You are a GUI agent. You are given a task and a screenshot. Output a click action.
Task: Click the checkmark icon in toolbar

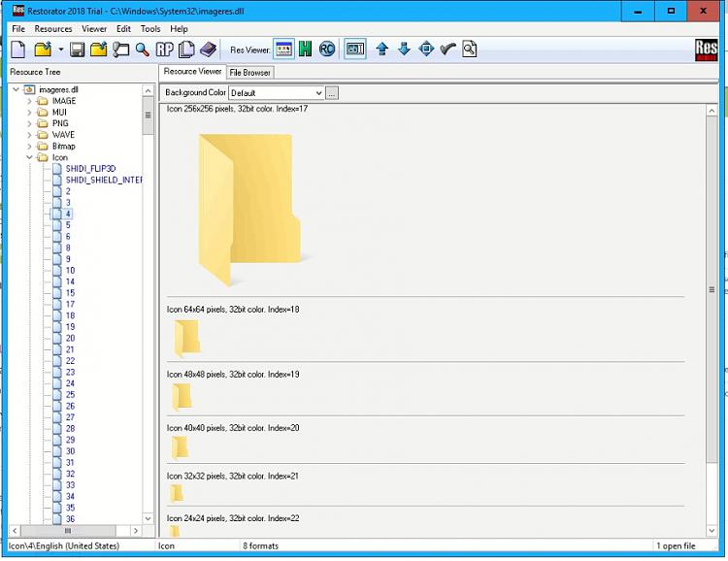447,49
